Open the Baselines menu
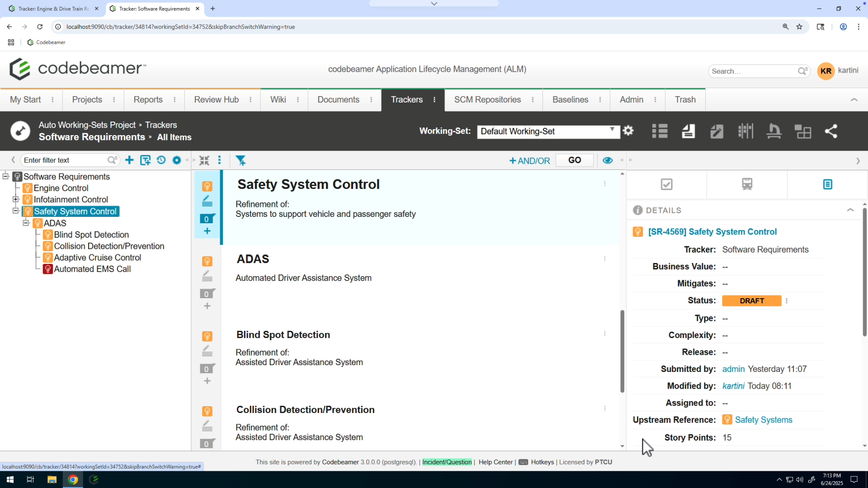 pos(570,99)
